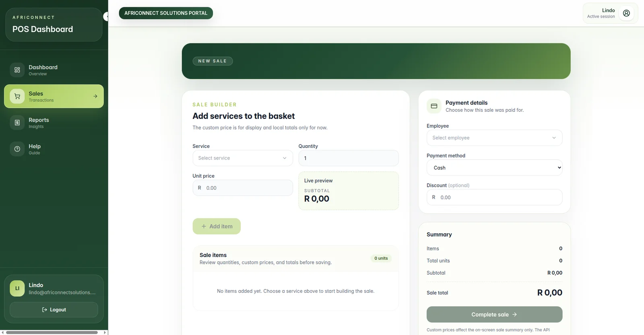
Task: Click the Live preview subtotal value R 0,00
Action: [317, 199]
